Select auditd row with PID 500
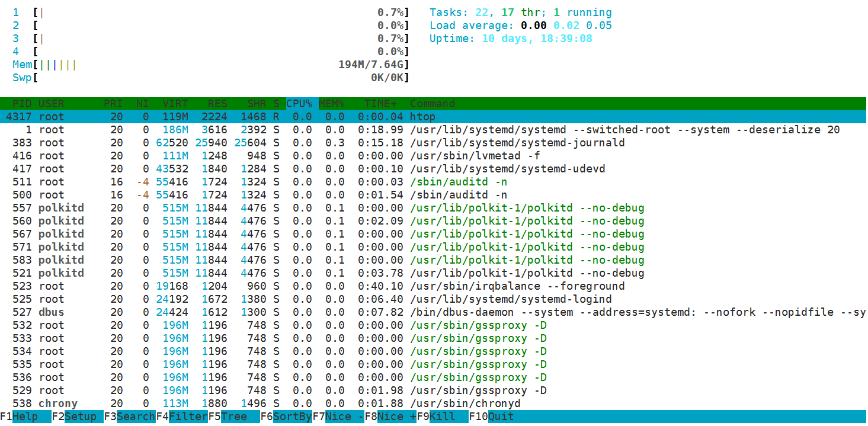Viewport: 868px width, 426px height. pyautogui.click(x=433, y=195)
